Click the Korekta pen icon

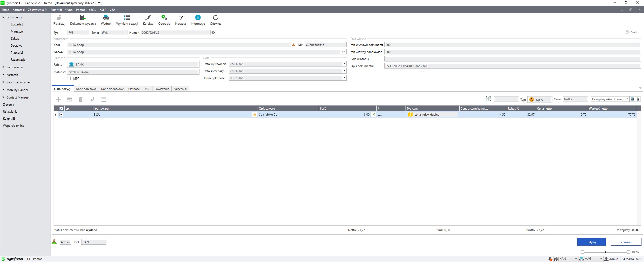[x=148, y=18]
